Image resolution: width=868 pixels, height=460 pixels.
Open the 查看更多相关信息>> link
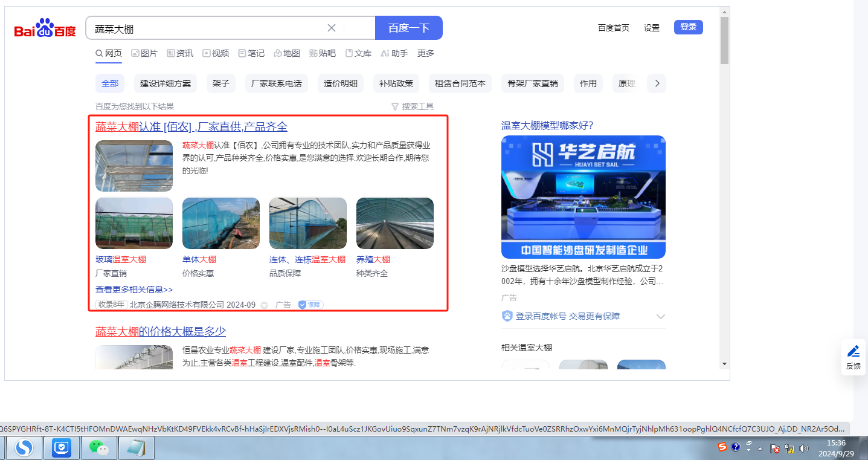(134, 290)
